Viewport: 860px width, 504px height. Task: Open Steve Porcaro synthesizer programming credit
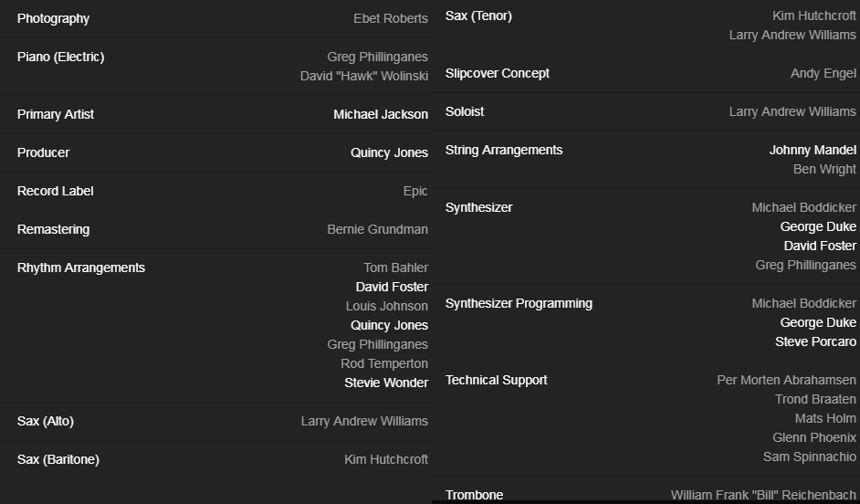(x=815, y=341)
